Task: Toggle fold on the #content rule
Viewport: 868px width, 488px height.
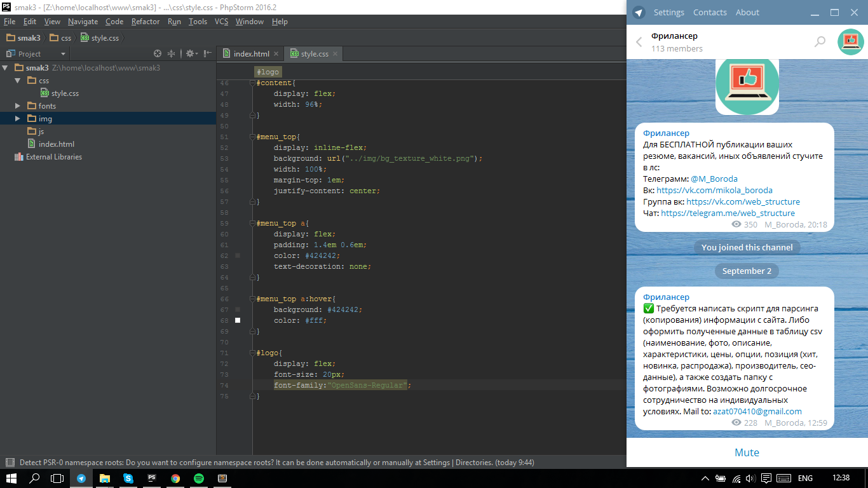Action: pyautogui.click(x=252, y=83)
